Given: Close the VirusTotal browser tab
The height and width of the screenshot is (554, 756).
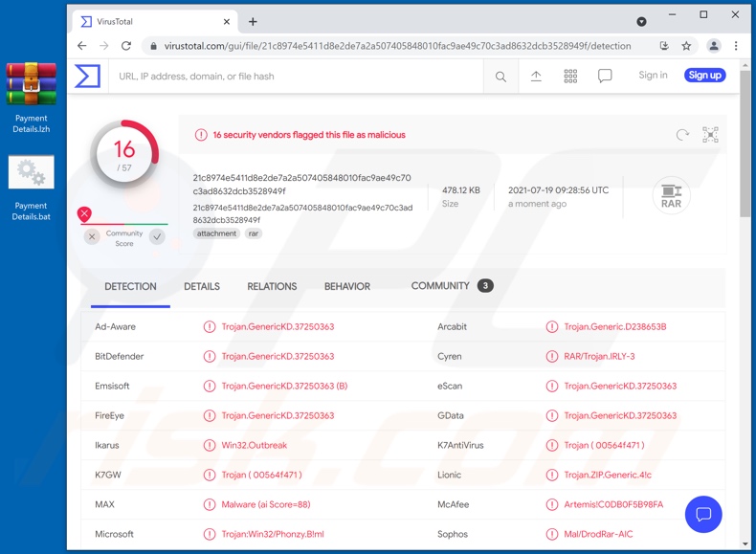Looking at the screenshot, I should 227,22.
